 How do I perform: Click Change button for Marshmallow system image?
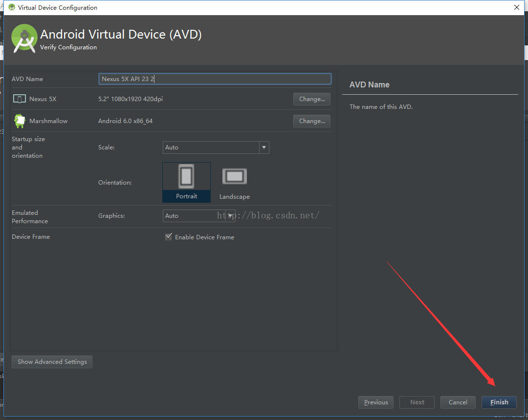[312, 121]
